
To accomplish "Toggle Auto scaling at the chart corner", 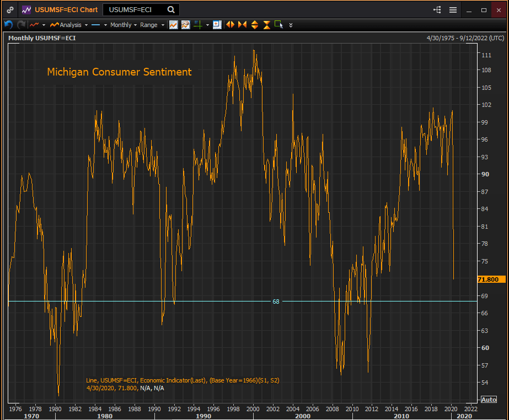I will [x=489, y=400].
